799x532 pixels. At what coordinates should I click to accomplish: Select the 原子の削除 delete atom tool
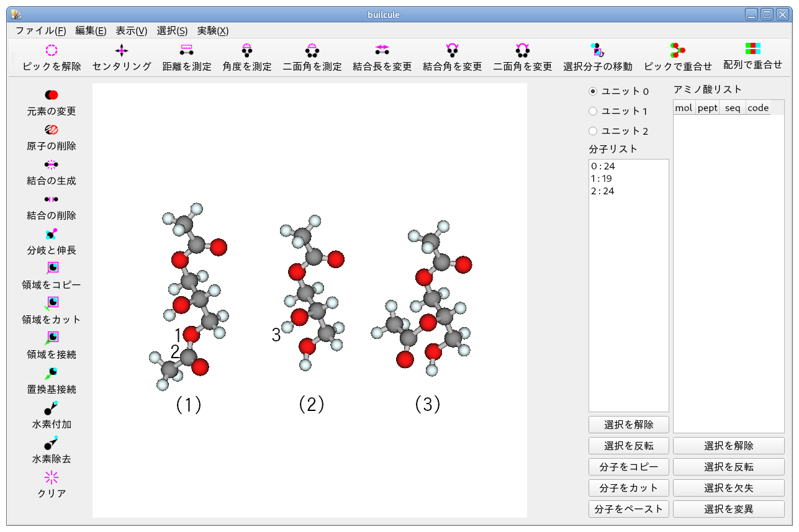pos(52,130)
